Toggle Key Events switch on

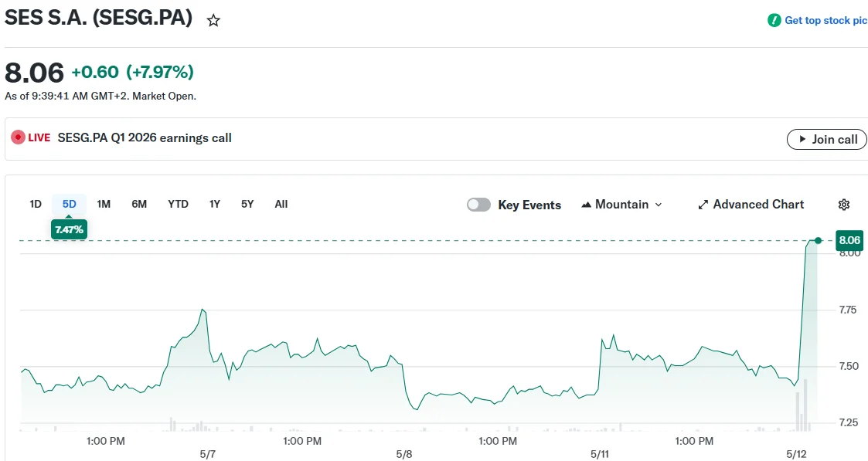[x=478, y=205]
